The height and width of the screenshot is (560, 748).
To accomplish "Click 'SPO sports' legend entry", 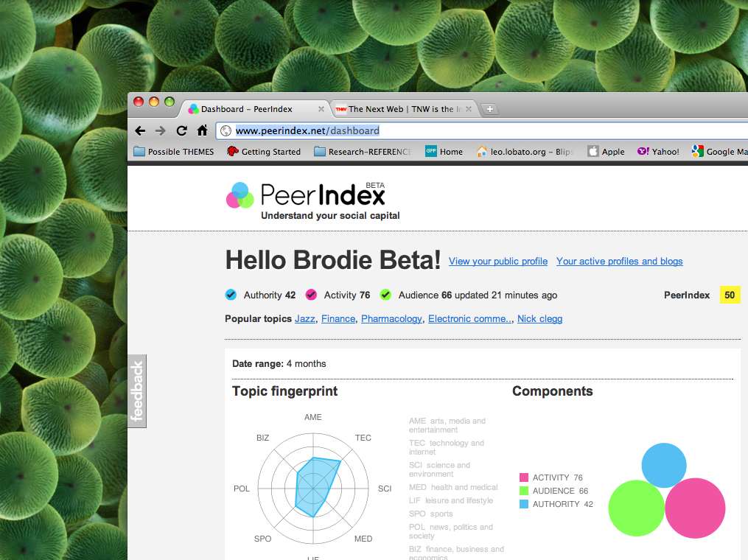I will [431, 514].
